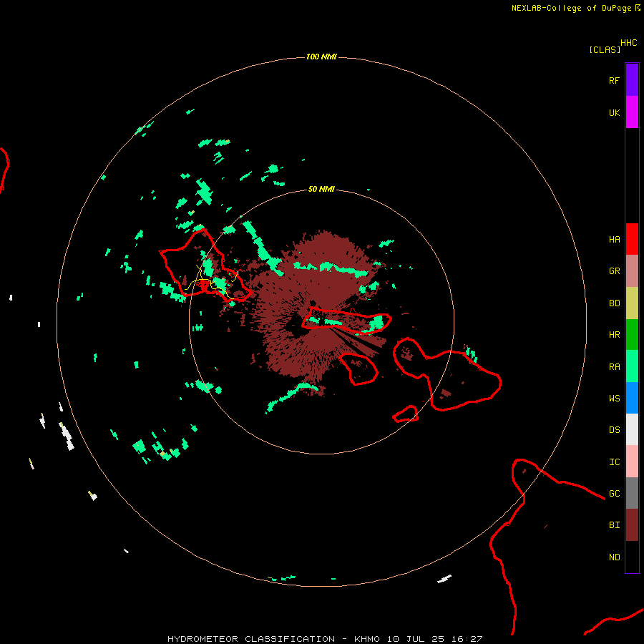Click the HHC product label
Viewport: 644px width, 644px height.
(x=629, y=43)
